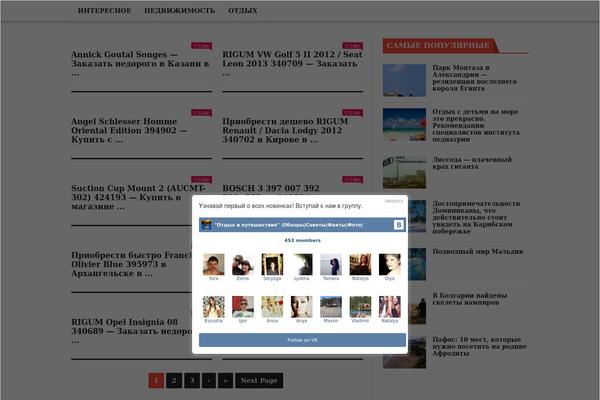Click the Like badge on BOSCH post
The height and width of the screenshot is (400, 600).
coord(352,180)
